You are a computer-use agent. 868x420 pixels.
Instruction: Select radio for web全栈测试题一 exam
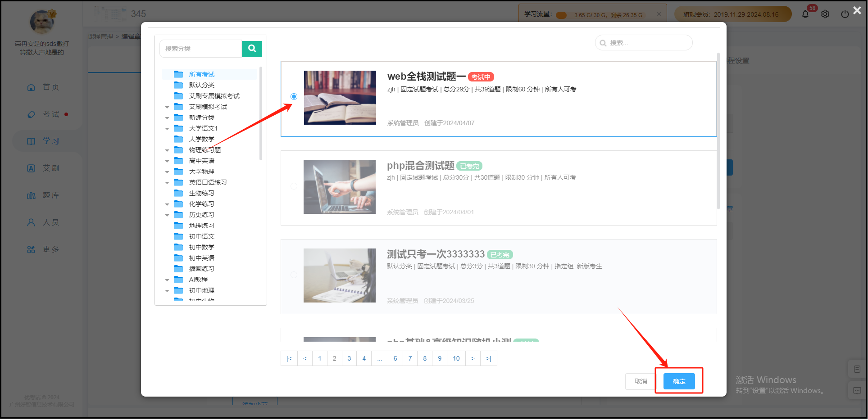294,96
